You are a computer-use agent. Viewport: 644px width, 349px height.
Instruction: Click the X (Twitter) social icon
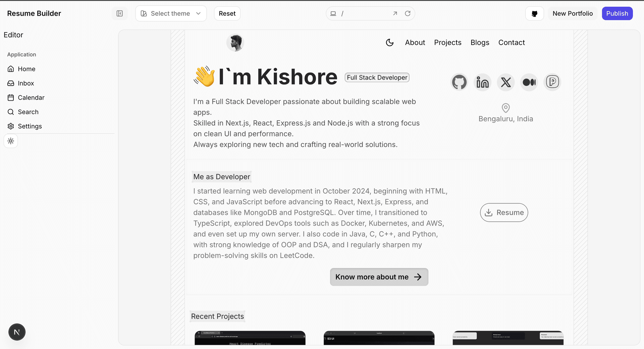[506, 82]
